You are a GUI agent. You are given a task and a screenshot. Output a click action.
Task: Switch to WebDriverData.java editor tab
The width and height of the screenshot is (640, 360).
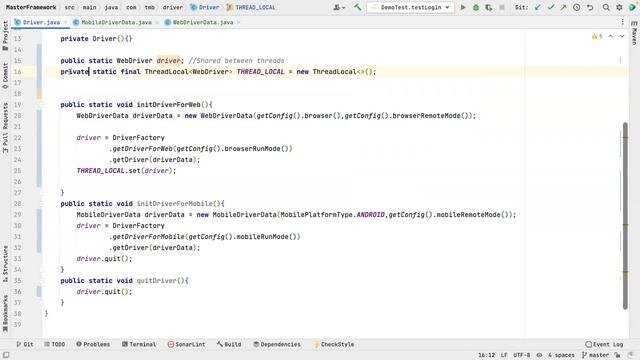203,22
